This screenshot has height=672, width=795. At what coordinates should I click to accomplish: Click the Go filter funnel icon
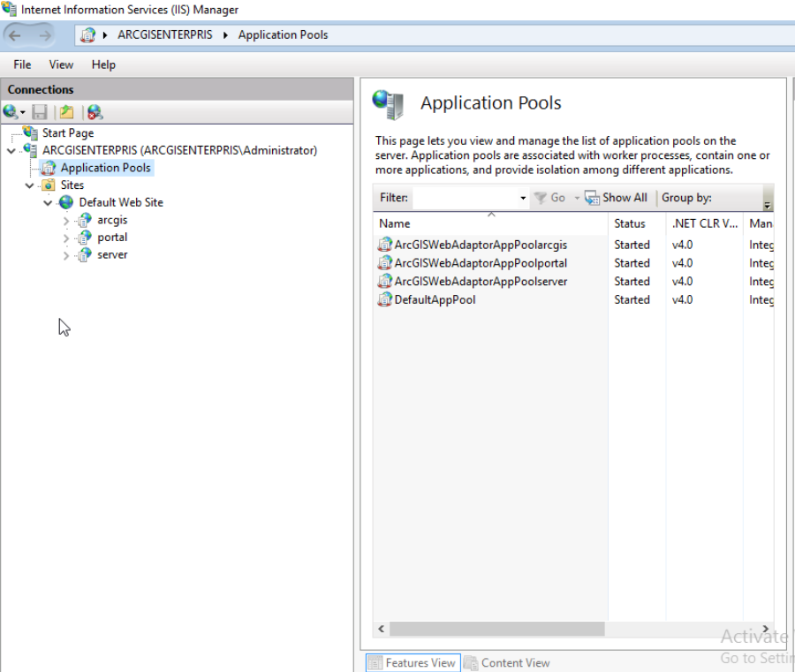(541, 198)
